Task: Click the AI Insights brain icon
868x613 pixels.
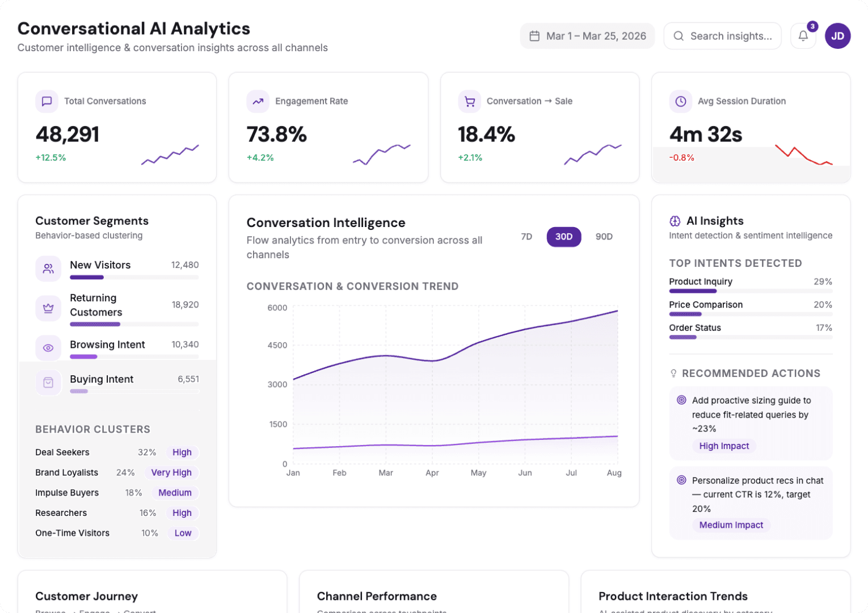Action: pos(675,221)
